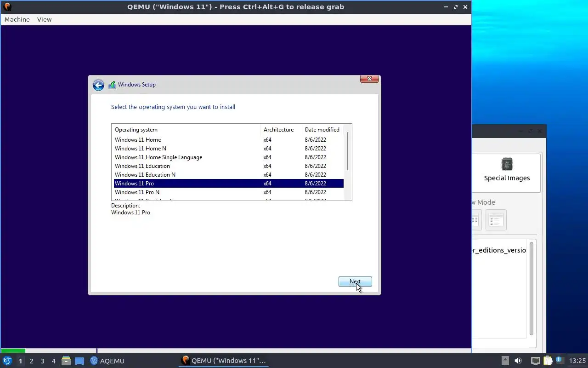Image resolution: width=588 pixels, height=368 pixels.
Task: Click the Architecture column header
Action: (281, 130)
